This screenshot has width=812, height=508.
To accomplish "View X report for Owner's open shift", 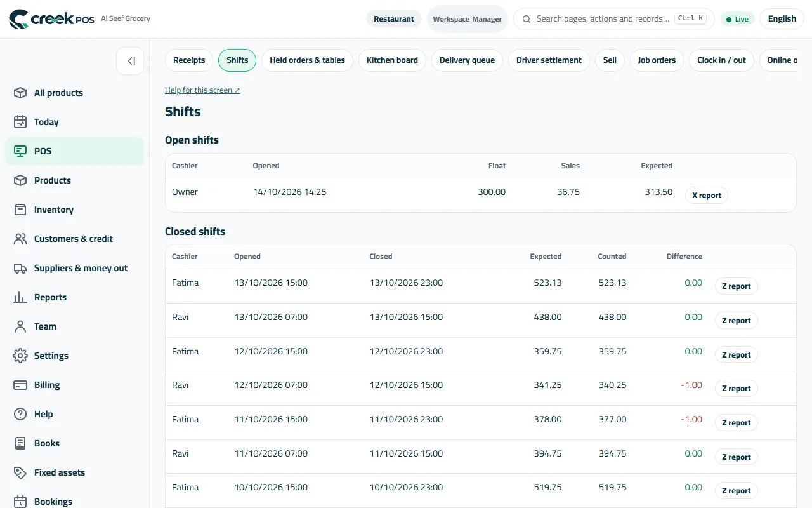I will tap(706, 196).
